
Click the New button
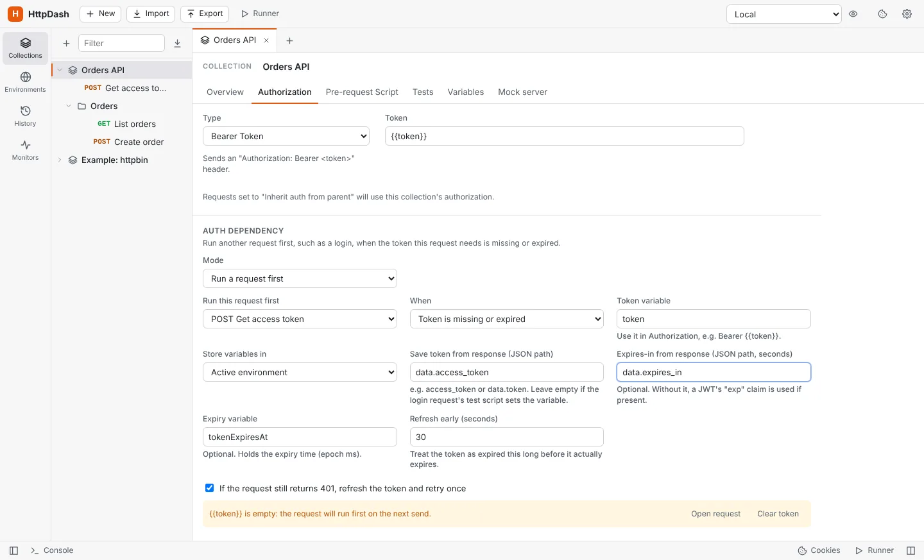tap(101, 13)
